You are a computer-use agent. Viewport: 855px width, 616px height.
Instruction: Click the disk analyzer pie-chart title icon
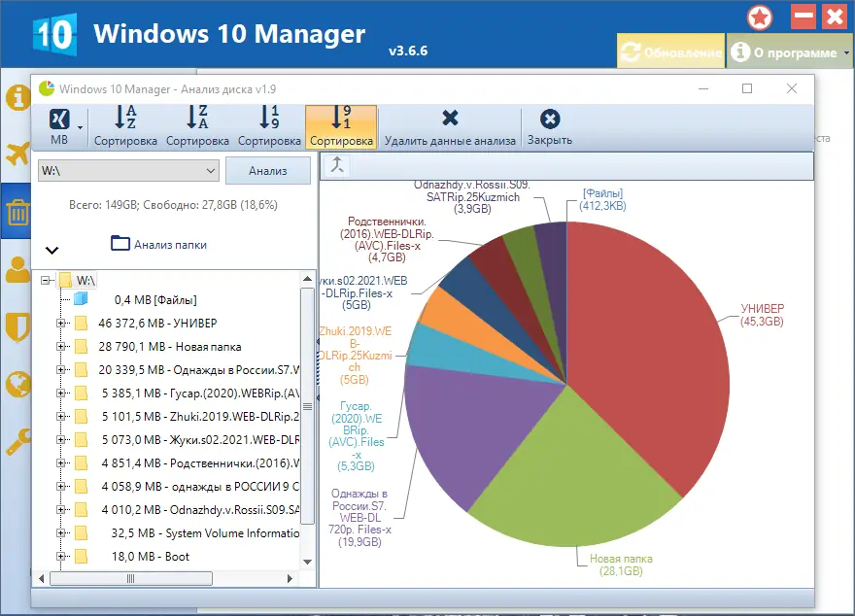tap(47, 88)
